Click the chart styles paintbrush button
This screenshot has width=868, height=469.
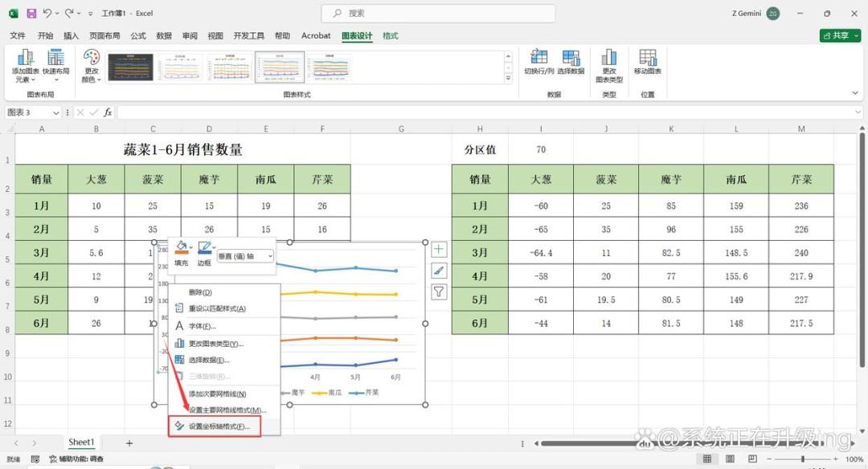(x=439, y=271)
